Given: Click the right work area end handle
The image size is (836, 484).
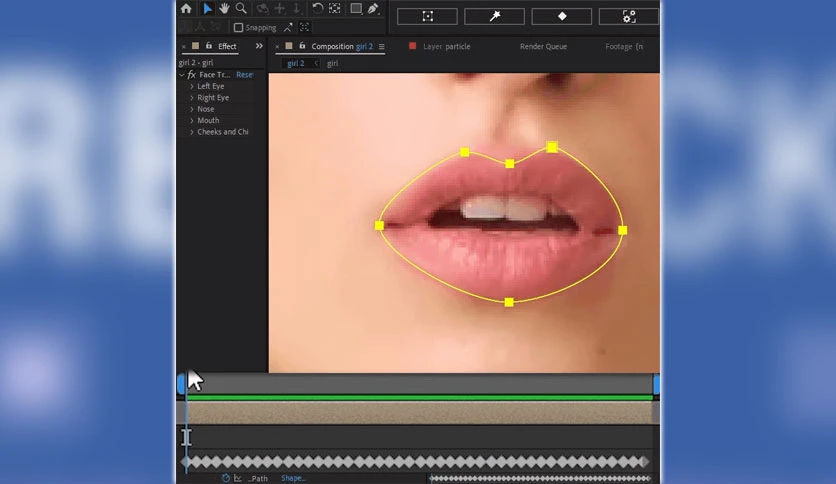Looking at the screenshot, I should 656,384.
